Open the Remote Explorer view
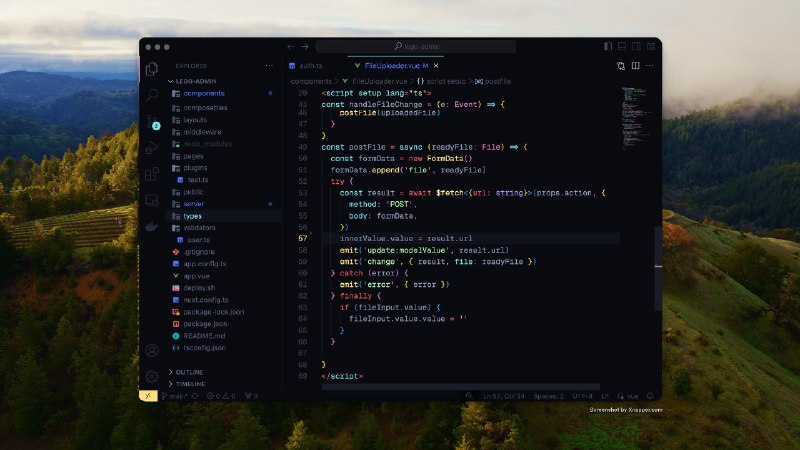Screen dimensions: 800x450 click(152, 200)
